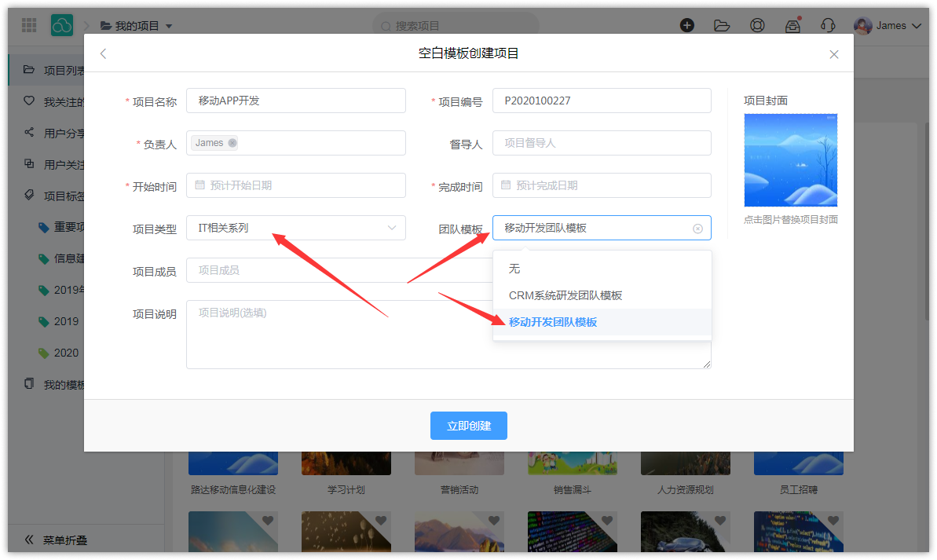937x560 pixels.
Task: Click the 立即创建 button
Action: [x=468, y=426]
